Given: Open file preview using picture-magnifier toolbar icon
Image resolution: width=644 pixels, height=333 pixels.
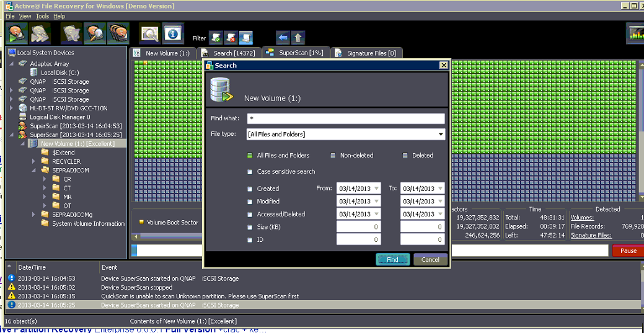Looking at the screenshot, I should pyautogui.click(x=149, y=33).
